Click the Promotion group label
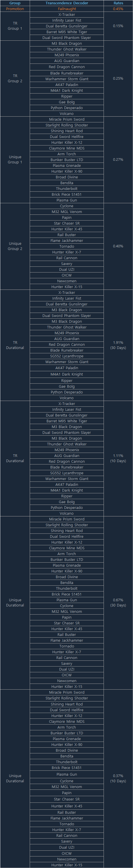Viewport: 133px width, 868px height. pyautogui.click(x=15, y=9)
